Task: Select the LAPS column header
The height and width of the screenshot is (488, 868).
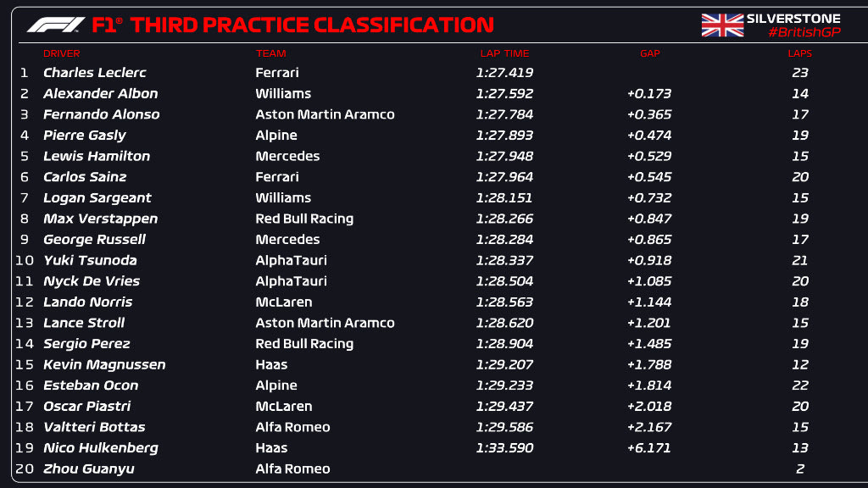Action: pyautogui.click(x=799, y=53)
